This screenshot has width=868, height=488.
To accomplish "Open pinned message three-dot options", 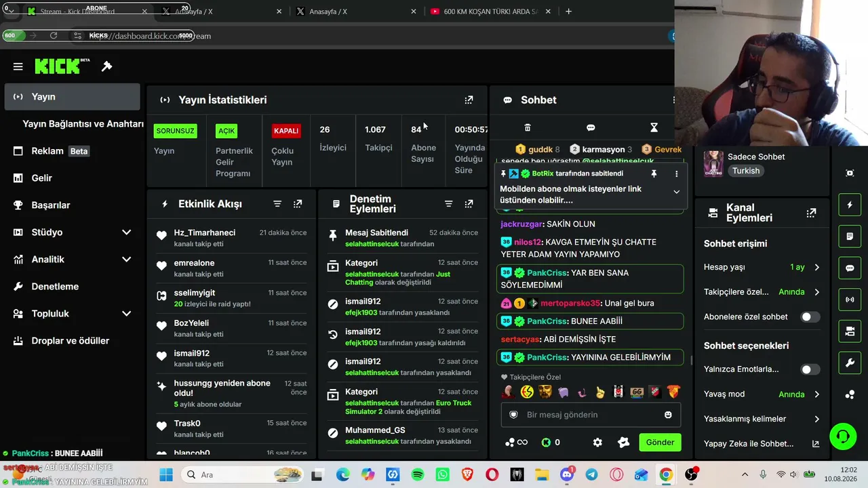I will click(x=676, y=174).
